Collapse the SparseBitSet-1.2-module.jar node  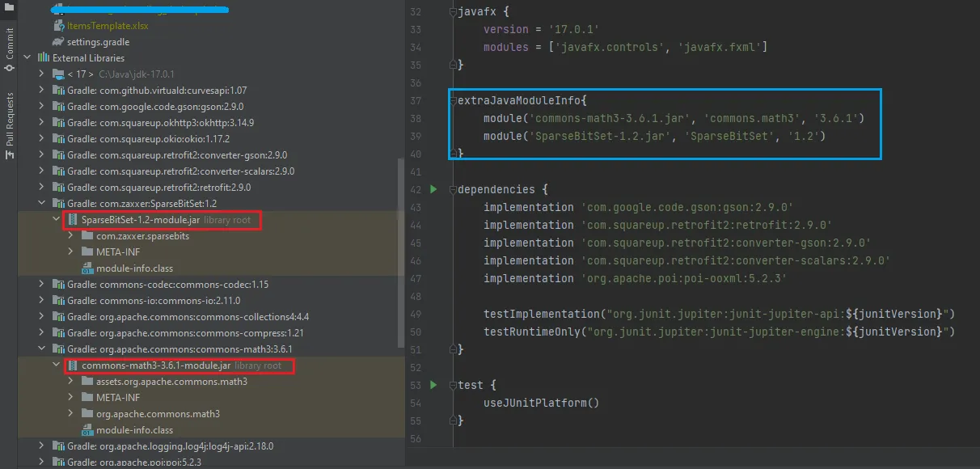click(57, 220)
